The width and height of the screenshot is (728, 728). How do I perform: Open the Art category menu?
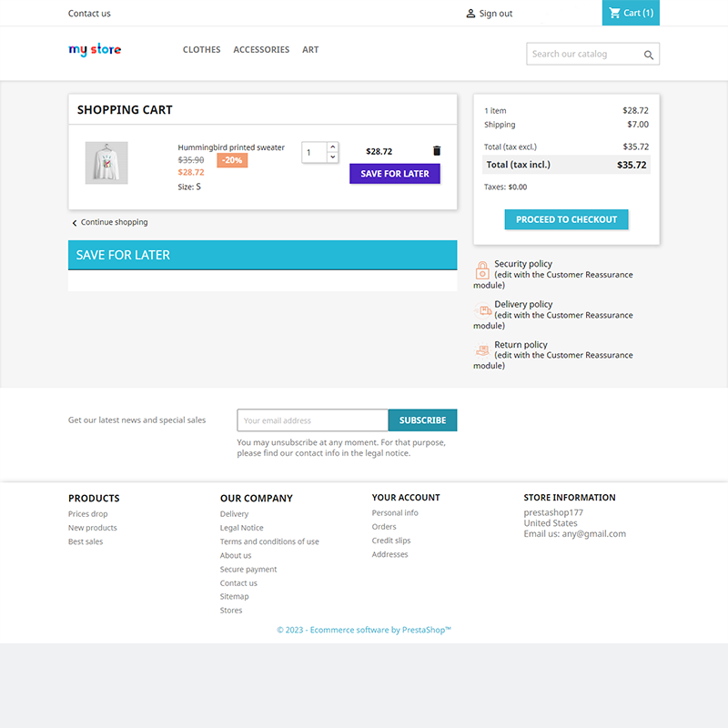310,50
